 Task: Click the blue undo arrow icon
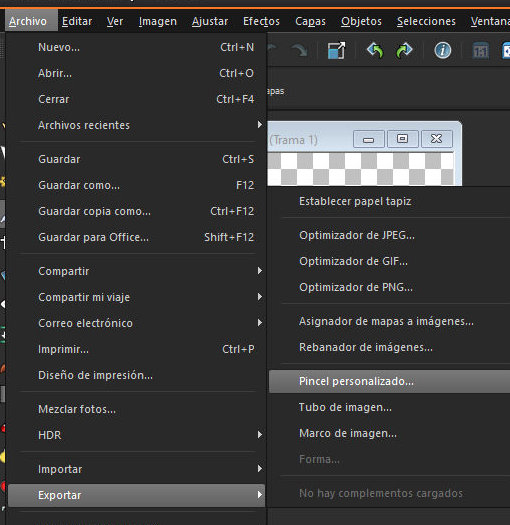click(x=375, y=51)
